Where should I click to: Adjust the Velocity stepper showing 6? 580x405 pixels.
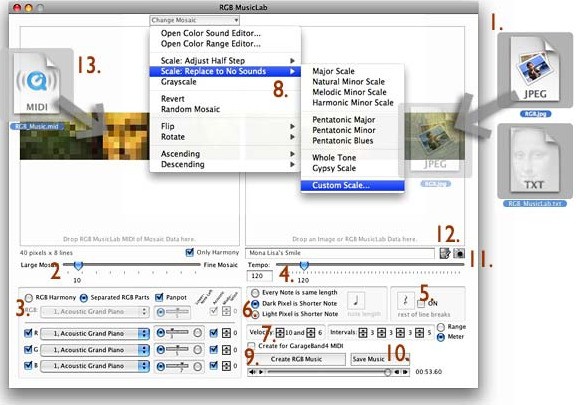coord(311,333)
